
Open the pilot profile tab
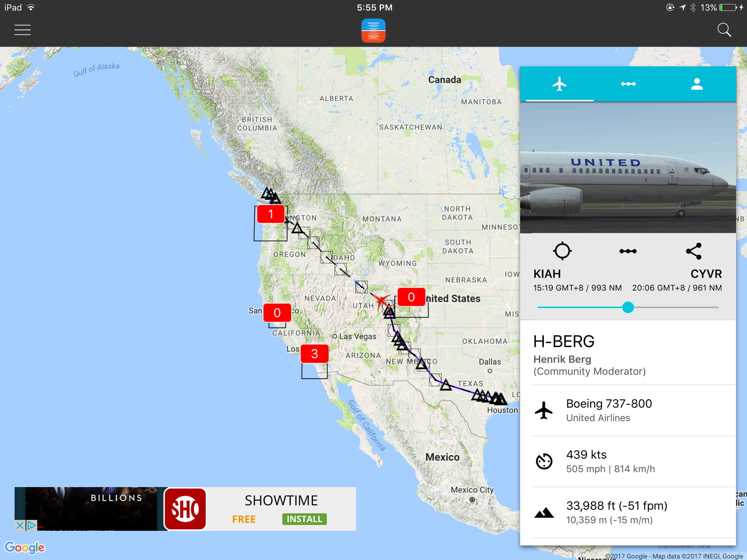(x=697, y=84)
